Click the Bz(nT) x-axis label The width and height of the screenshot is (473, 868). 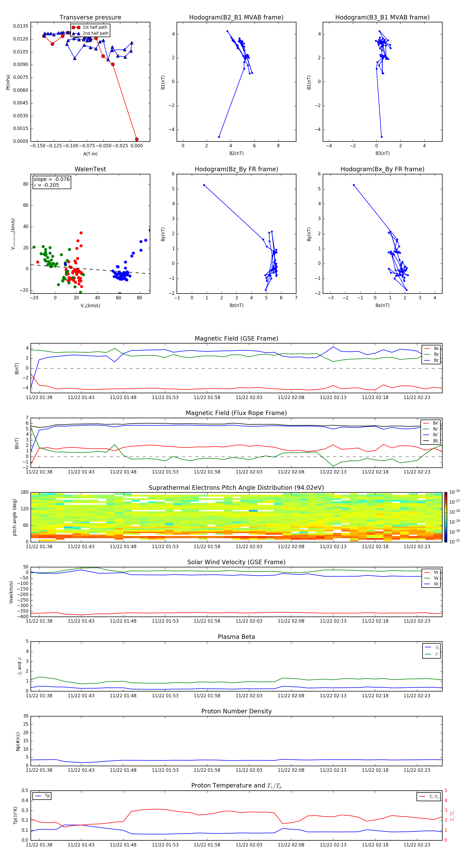(x=236, y=305)
